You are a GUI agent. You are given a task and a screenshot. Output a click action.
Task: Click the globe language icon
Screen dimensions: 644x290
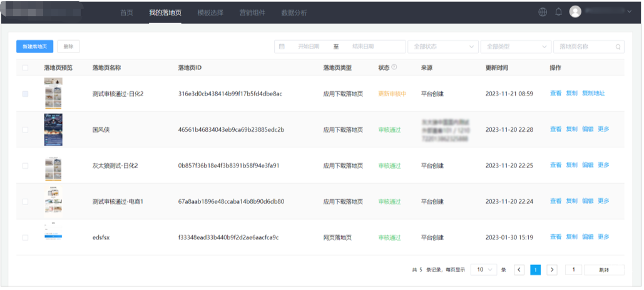[543, 12]
